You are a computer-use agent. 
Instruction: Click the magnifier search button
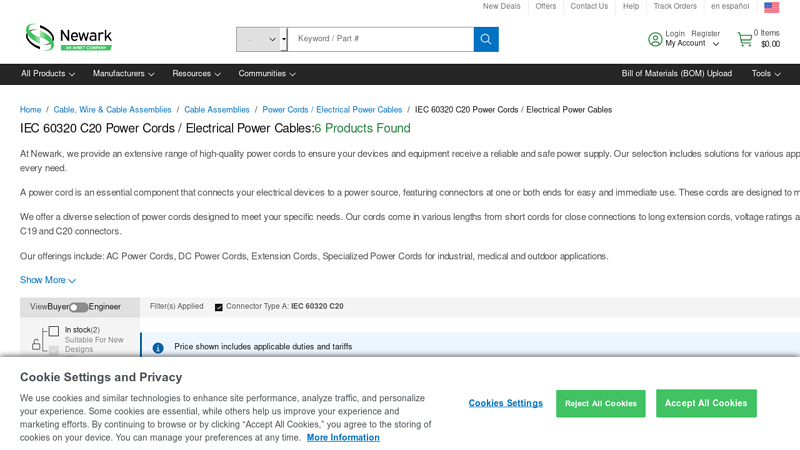486,39
